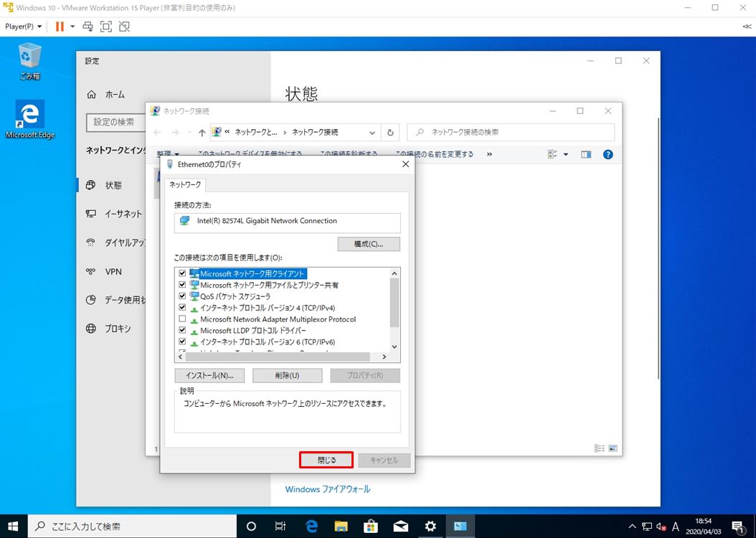The height and width of the screenshot is (538, 756).
Task: Uncheck the TCP/IPv4 protocol checkbox
Action: [x=182, y=308]
